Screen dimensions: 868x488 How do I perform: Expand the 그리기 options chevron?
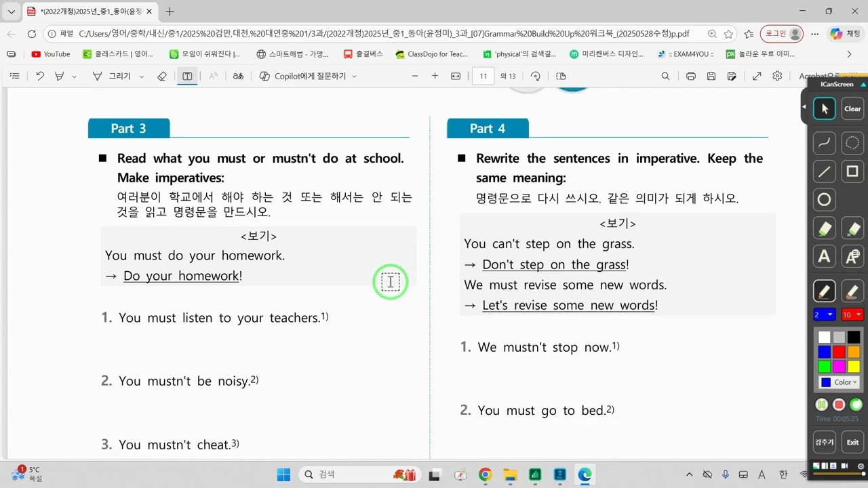(x=142, y=77)
